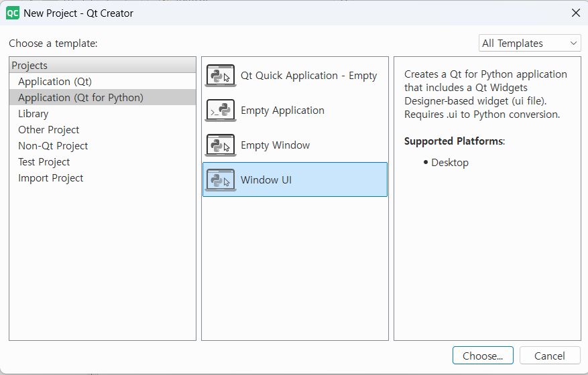Choose the Window UI label
This screenshot has height=375, width=588.
pos(266,180)
